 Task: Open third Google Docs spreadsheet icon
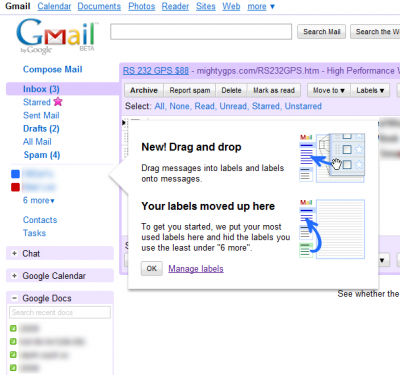point(13,355)
